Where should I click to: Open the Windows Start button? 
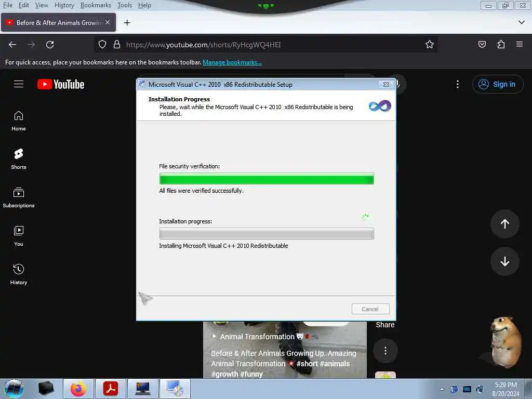(x=14, y=389)
